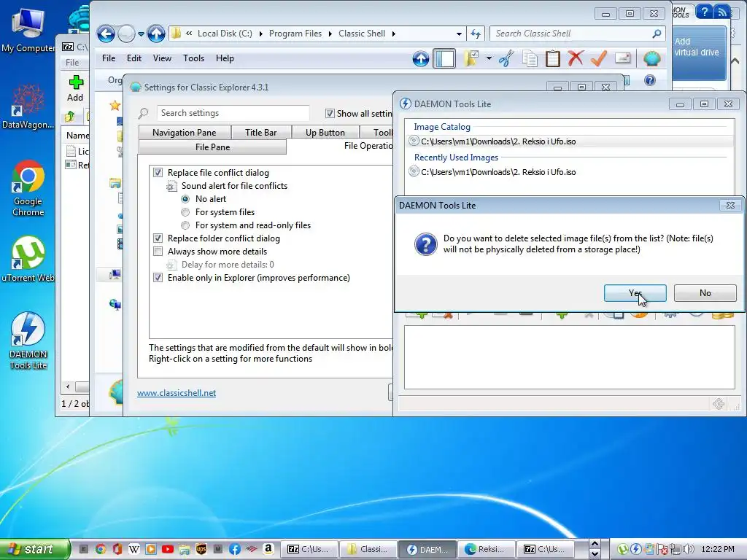
Task: Open the DataWagon desktop shortcut
Action: pos(28,106)
